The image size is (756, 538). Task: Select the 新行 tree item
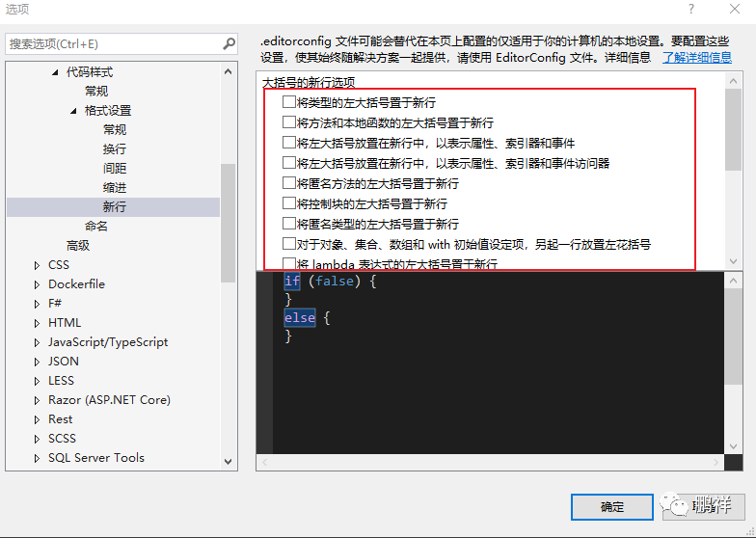pos(114,206)
